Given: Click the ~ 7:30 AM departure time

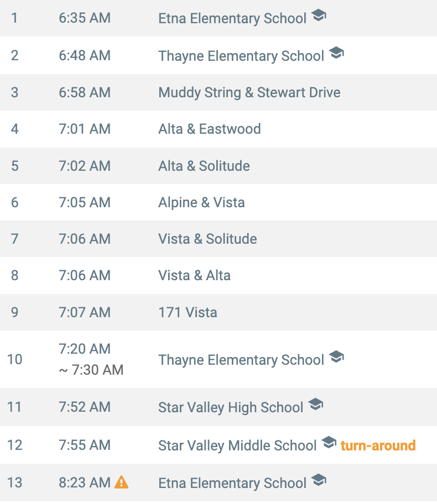Looking at the screenshot, I should point(91,370).
